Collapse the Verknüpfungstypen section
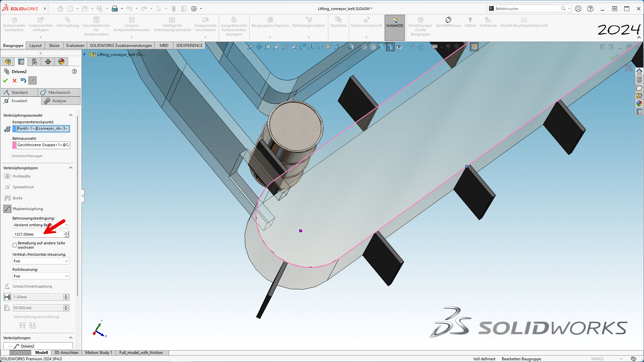644x362 pixels. [x=71, y=168]
